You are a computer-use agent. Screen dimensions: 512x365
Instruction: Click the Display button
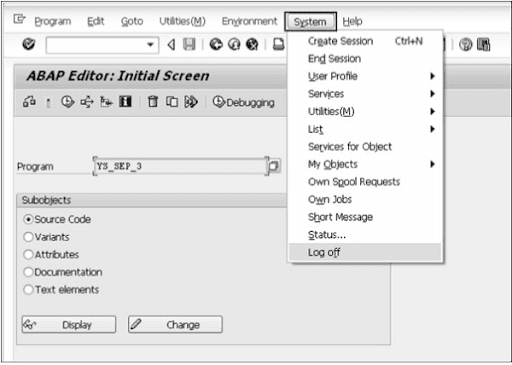(x=69, y=324)
